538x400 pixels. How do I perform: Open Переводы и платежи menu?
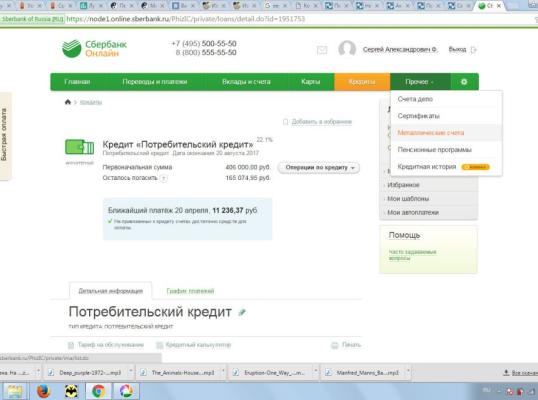(155, 82)
